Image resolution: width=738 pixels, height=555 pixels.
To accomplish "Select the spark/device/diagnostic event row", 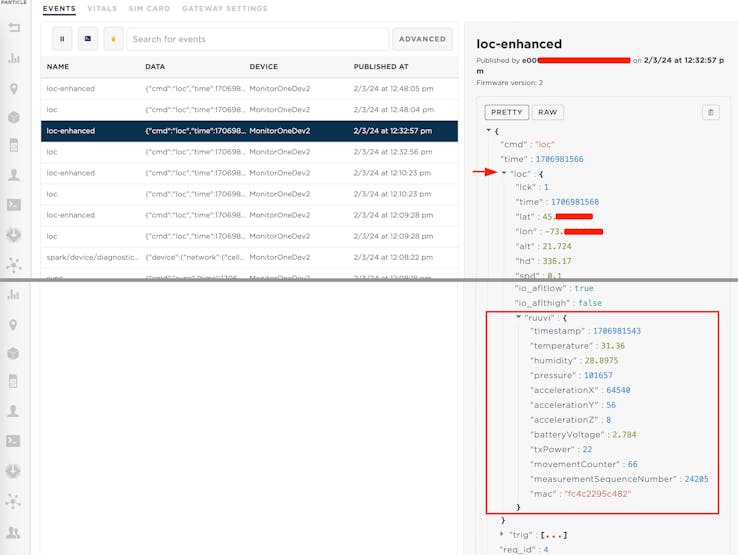I will pyautogui.click(x=249, y=257).
